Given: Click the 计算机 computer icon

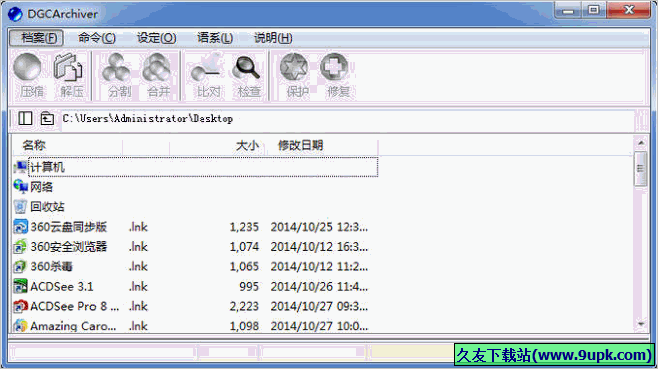Looking at the screenshot, I should pyautogui.click(x=20, y=167).
